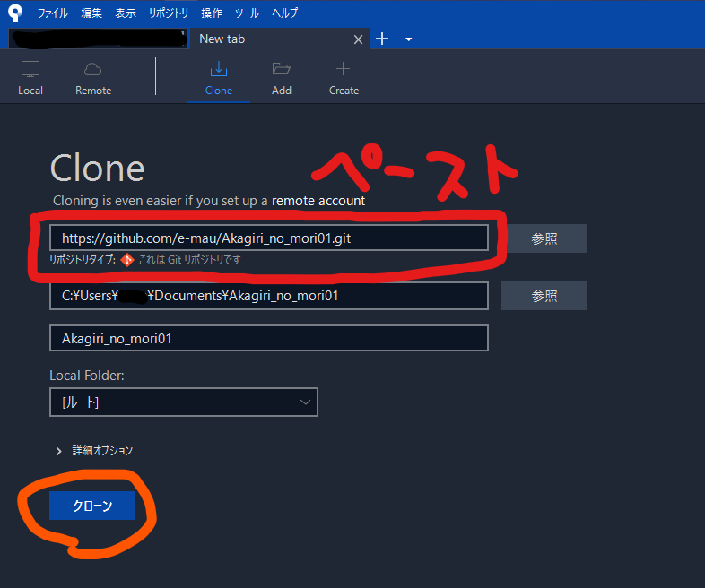
Task: Click 参照 button beside destination path
Action: tap(544, 296)
